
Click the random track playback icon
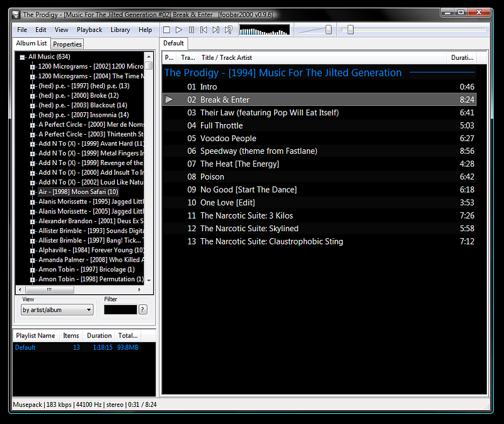[x=228, y=29]
